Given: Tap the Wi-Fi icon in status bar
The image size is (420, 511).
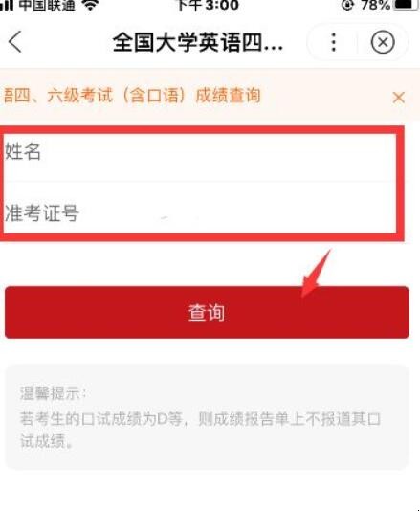Looking at the screenshot, I should 90,5.
